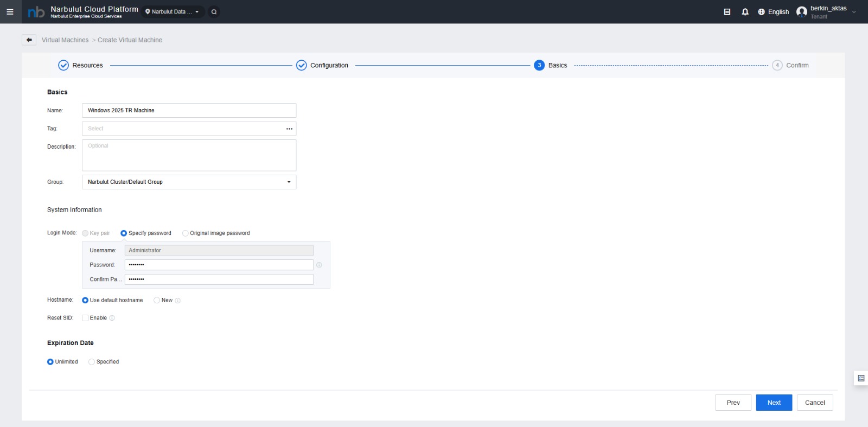
Task: Click the search magnifier icon in header
Action: (214, 11)
